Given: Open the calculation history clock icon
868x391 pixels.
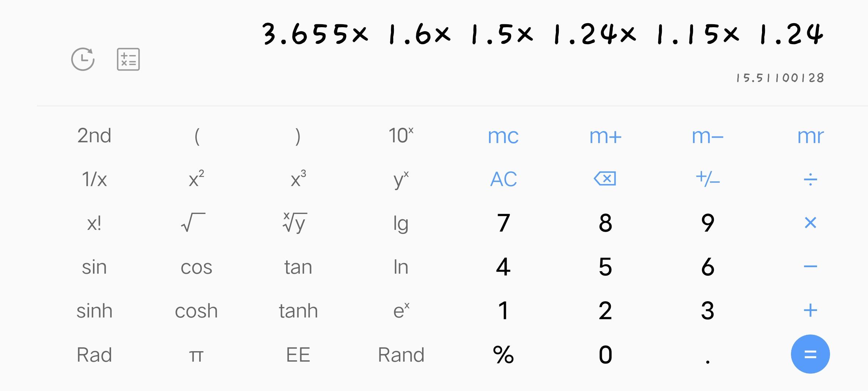Looking at the screenshot, I should click(83, 59).
